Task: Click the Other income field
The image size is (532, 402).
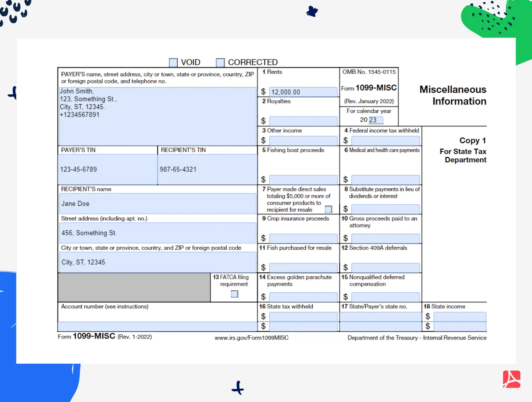Action: (x=303, y=140)
